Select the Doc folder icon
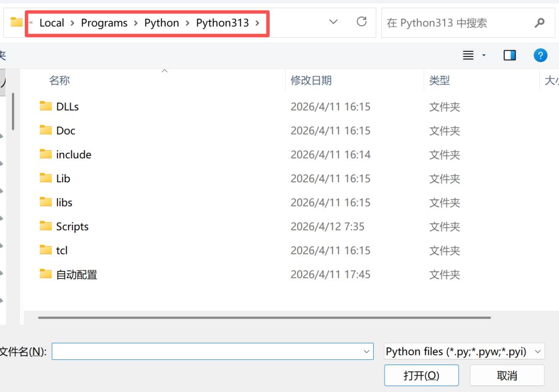This screenshot has height=392, width=559. (x=46, y=130)
